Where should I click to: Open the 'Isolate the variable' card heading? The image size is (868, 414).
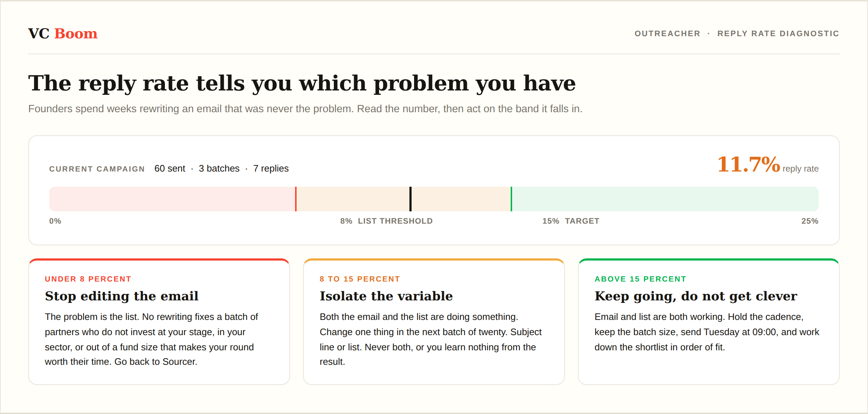(x=386, y=296)
